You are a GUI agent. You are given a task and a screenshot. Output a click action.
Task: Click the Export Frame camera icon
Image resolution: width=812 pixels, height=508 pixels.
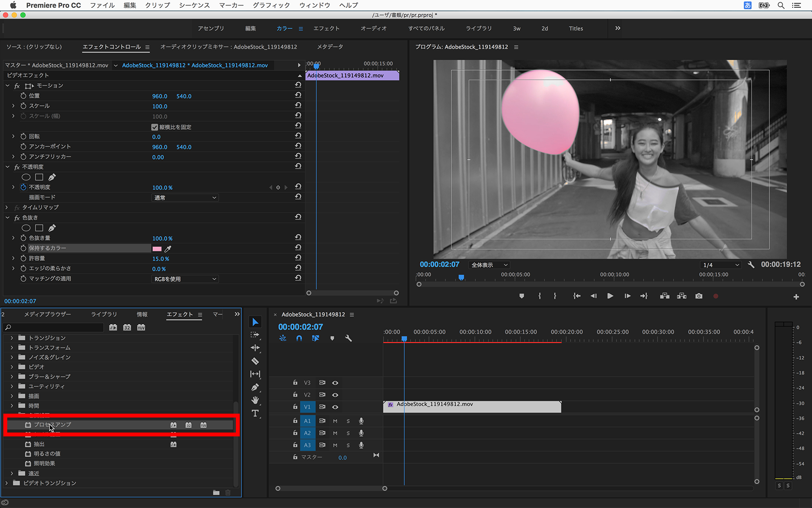[699, 296]
